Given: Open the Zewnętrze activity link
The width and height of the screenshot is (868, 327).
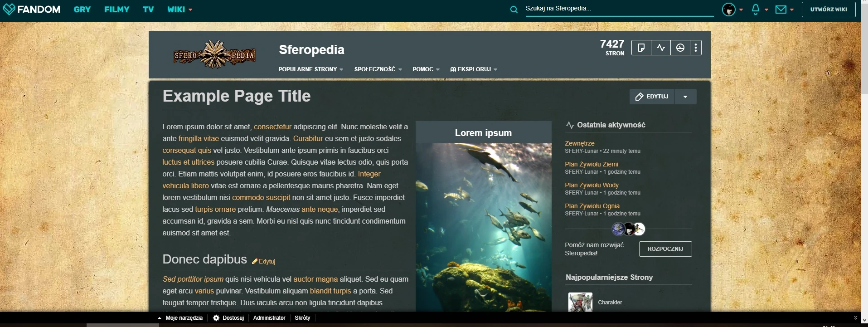Looking at the screenshot, I should [580, 143].
